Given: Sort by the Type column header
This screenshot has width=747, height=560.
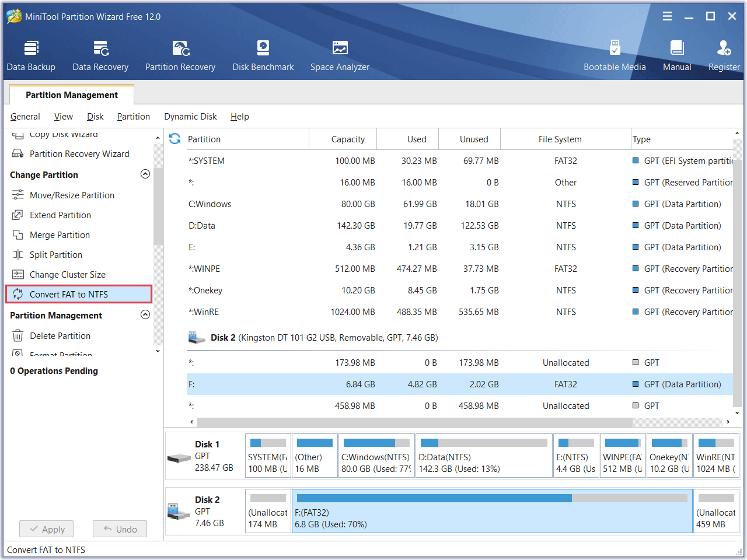Looking at the screenshot, I should (x=682, y=139).
